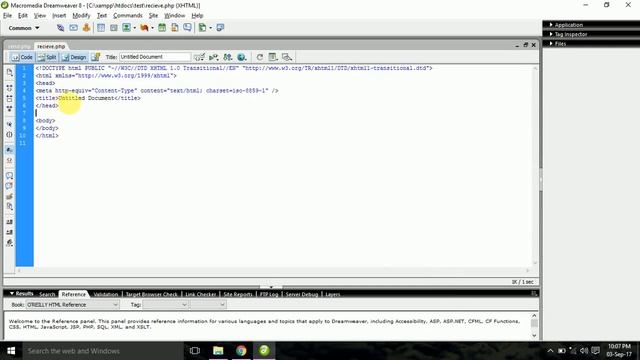Click the Comment insert icon
640x360 pixels.
pos(187,28)
